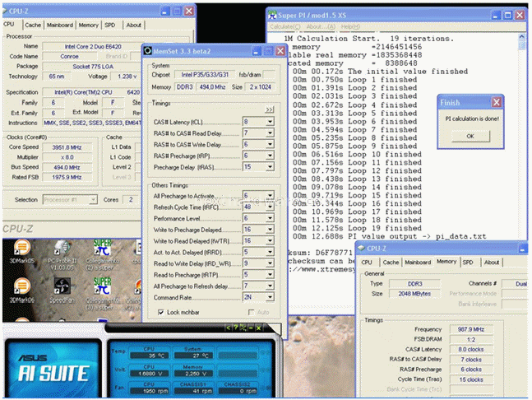Image resolution: width=532 pixels, height=400 pixels.
Task: Select Cache tab in back CPU-Z window
Action: [33, 25]
